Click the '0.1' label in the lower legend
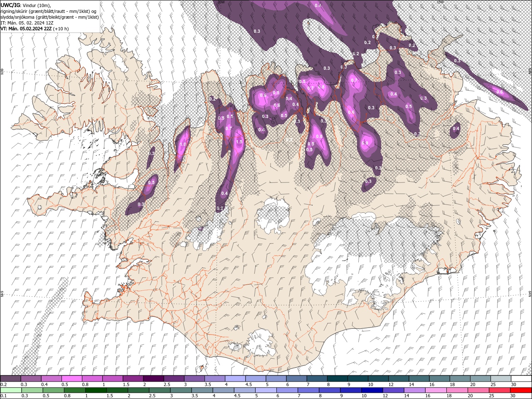Screen dimensions: 532x399 point(4,396)
